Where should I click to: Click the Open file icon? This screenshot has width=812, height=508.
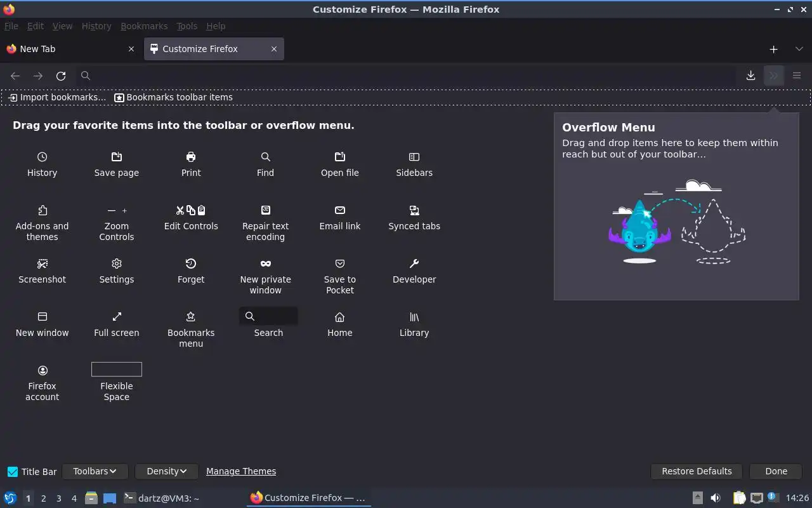pos(340,157)
